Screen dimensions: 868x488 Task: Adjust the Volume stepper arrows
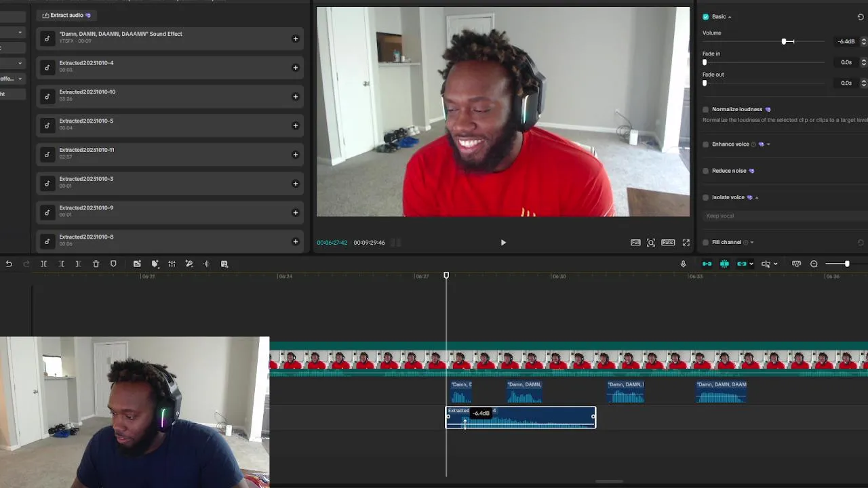coord(863,41)
